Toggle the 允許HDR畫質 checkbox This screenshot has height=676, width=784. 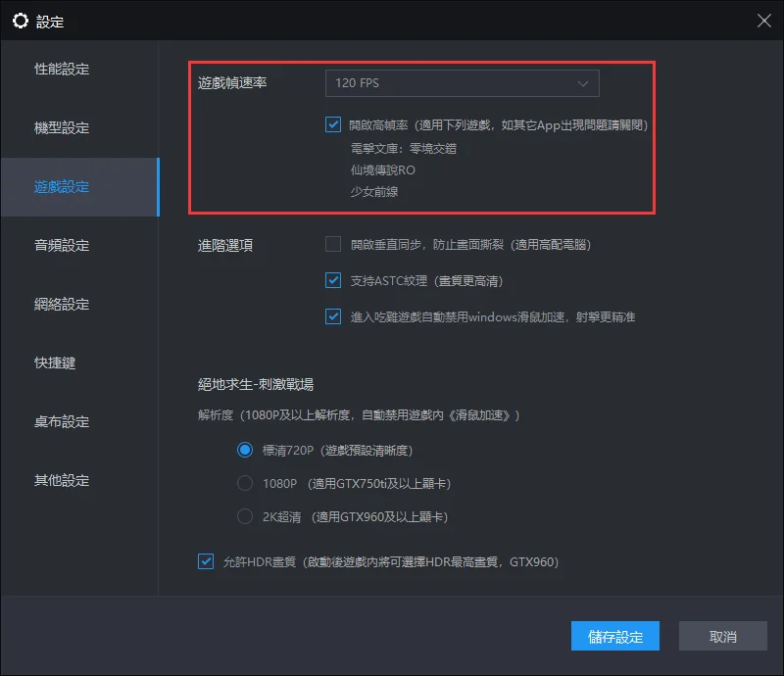(x=206, y=561)
